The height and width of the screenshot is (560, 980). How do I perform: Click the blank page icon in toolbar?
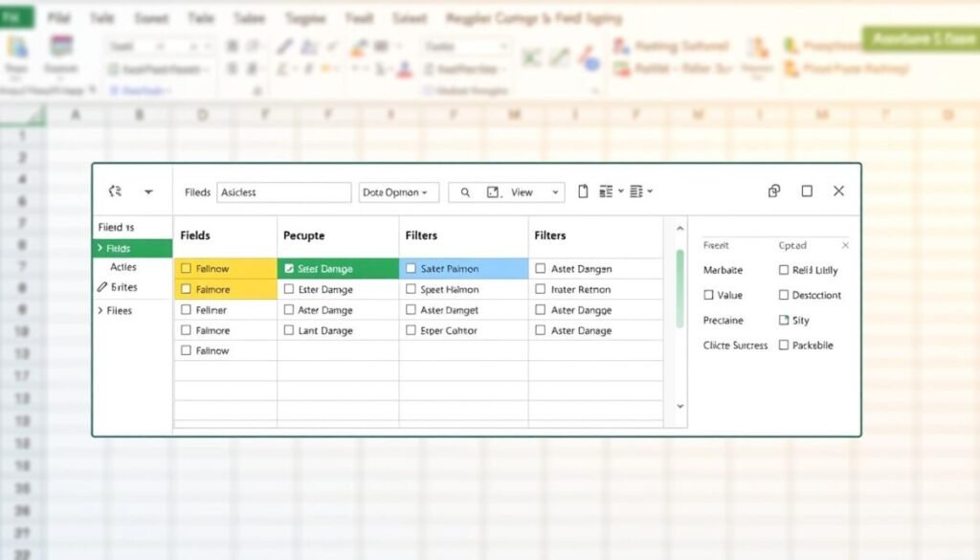[583, 191]
